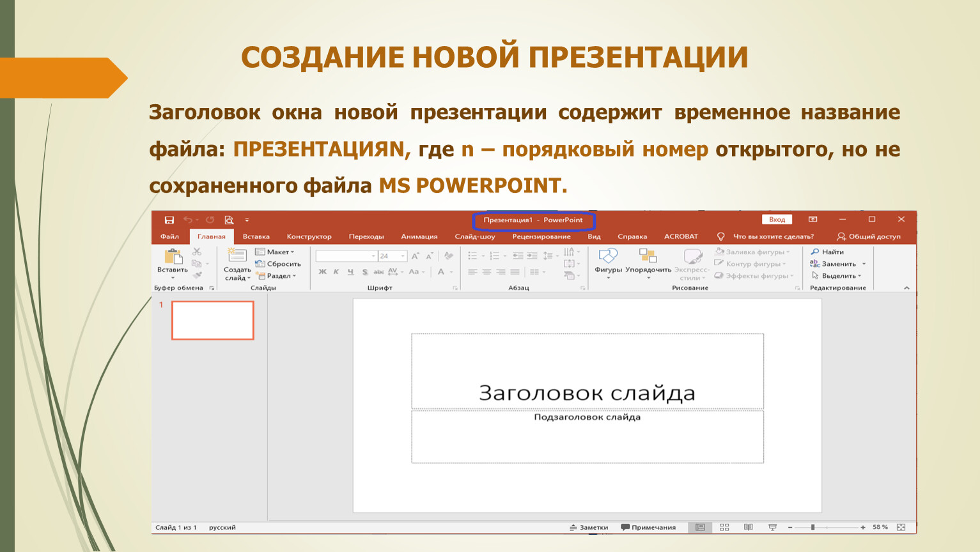Open the Shapes (Фигуры) gallery
This screenshot has height=552, width=980.
(x=608, y=257)
